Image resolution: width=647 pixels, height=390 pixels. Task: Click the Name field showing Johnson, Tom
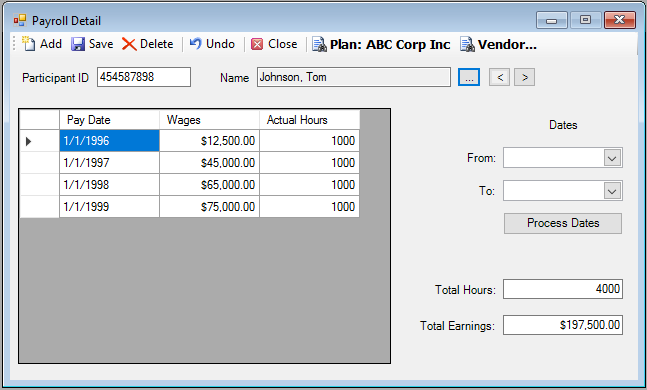(354, 77)
